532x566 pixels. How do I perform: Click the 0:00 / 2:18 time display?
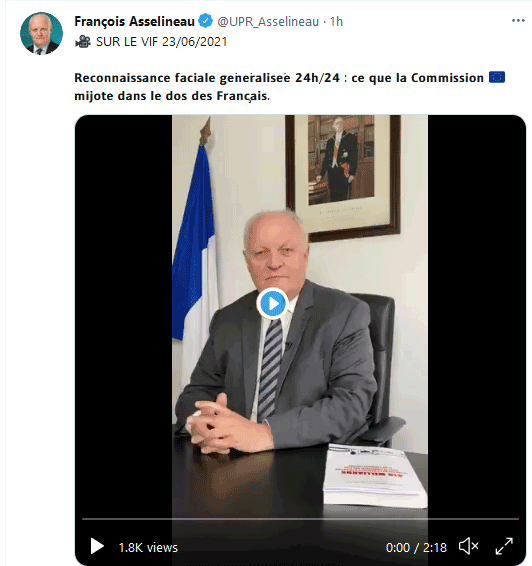coord(416,548)
